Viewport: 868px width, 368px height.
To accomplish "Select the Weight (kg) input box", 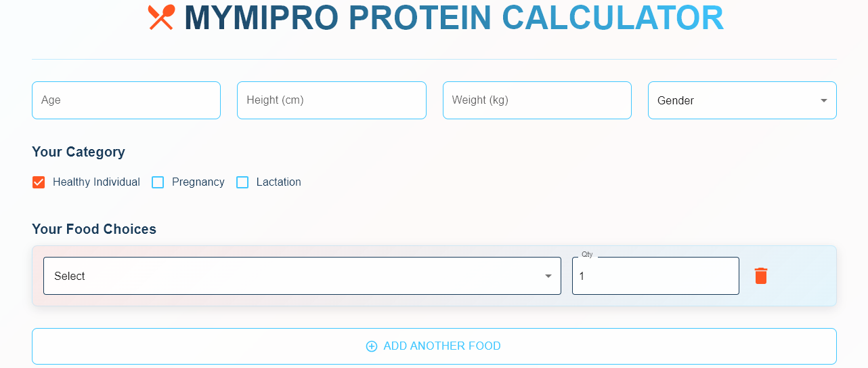I will tap(537, 100).
